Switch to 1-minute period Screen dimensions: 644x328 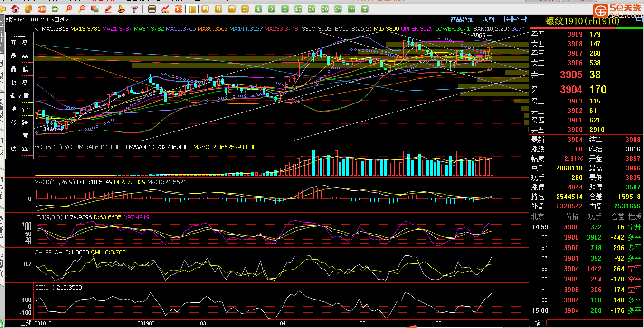pos(258,9)
